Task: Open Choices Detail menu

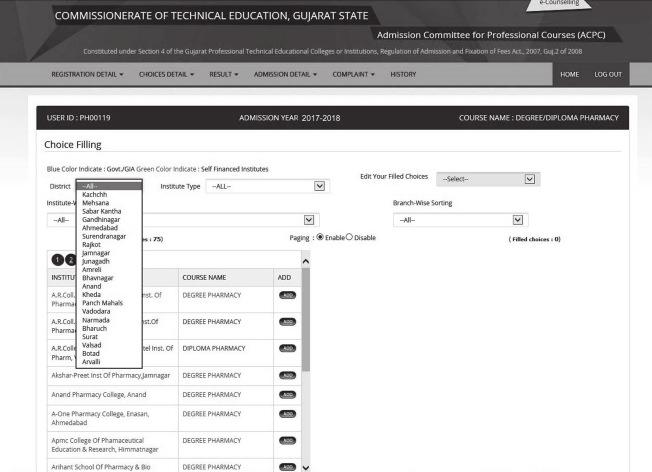Action: pyautogui.click(x=166, y=74)
